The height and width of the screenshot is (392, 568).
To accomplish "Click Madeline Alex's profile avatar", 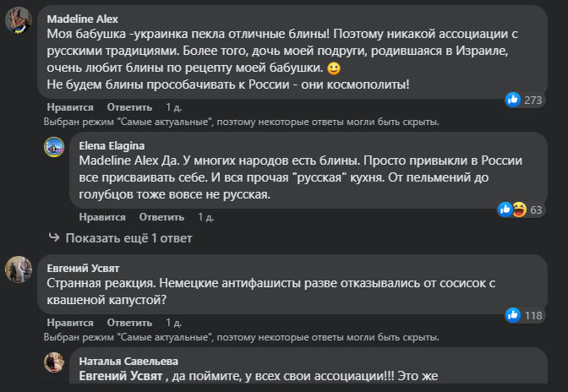I will tap(19, 19).
